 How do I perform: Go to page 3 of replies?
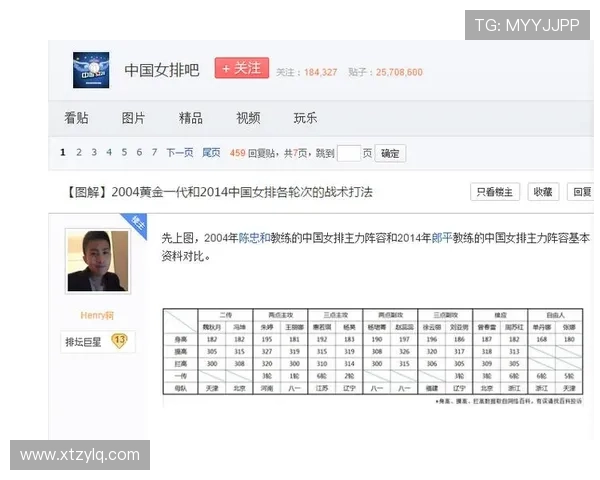click(94, 152)
